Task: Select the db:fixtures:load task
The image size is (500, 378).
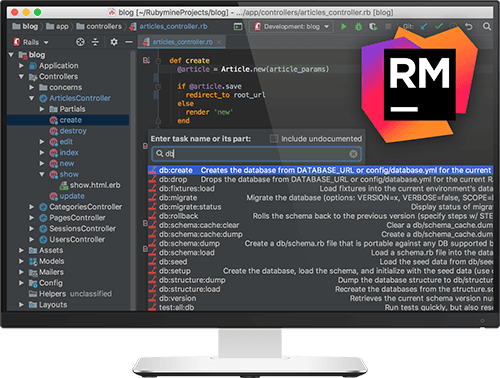Action: (x=320, y=189)
